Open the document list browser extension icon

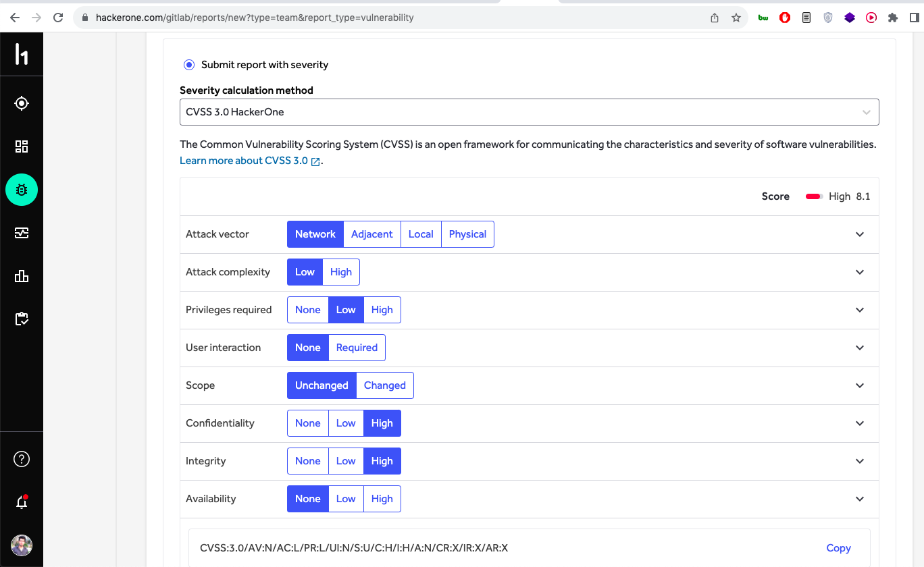coord(806,18)
